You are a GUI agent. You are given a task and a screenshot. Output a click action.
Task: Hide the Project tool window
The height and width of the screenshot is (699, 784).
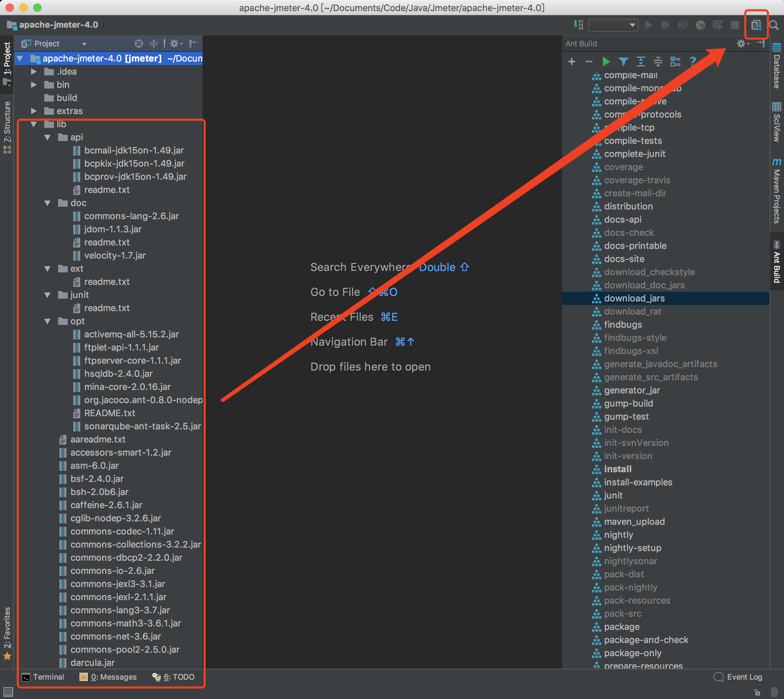click(194, 44)
